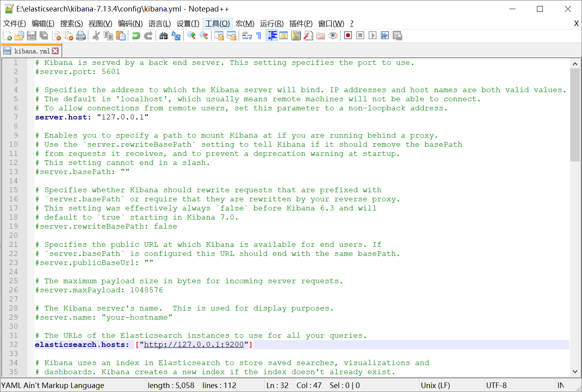Run the macro multiple times

385,36
